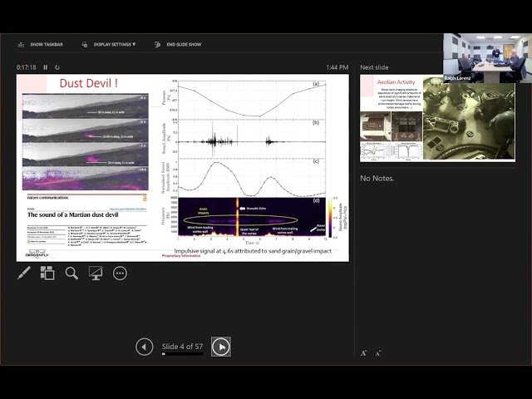The width and height of the screenshot is (532, 399).
Task: Open more slide show options ellipsis
Action: click(x=120, y=273)
